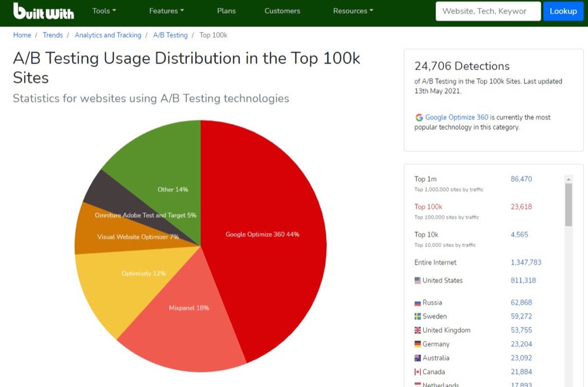Click the Australia flag icon
588x387 pixels.
(x=417, y=358)
